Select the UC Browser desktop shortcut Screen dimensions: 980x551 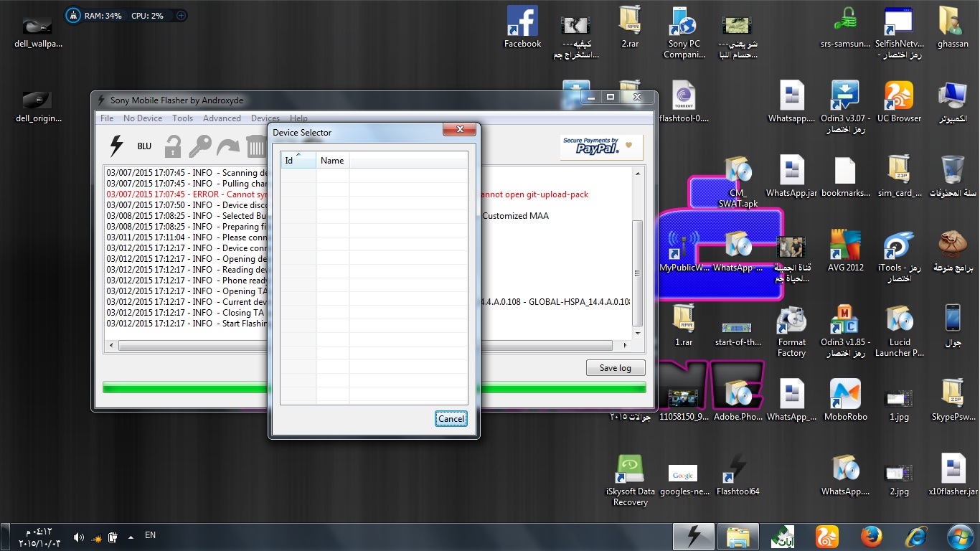(899, 103)
